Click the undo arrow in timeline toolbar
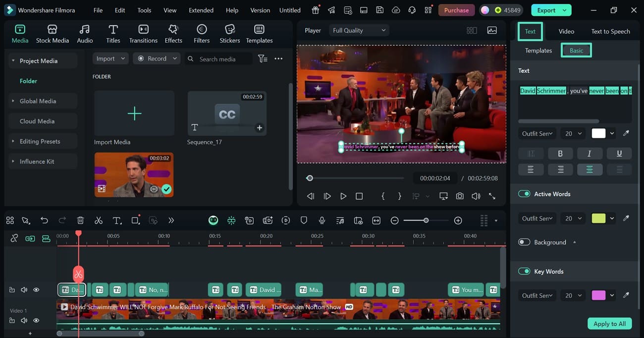 [x=45, y=221]
